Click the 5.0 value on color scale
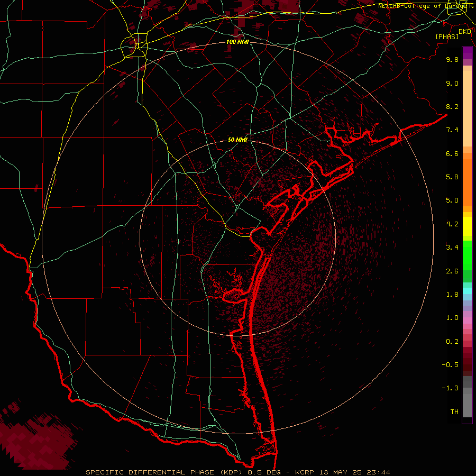Screen dimensions: 476x476 click(x=452, y=200)
